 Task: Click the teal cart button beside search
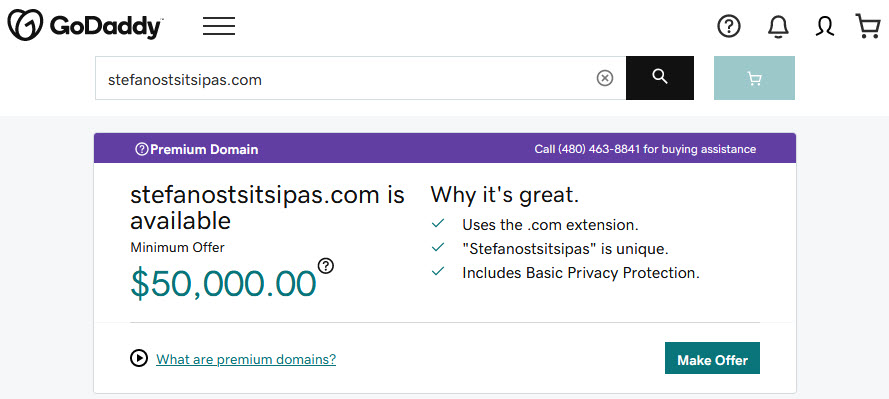(754, 78)
